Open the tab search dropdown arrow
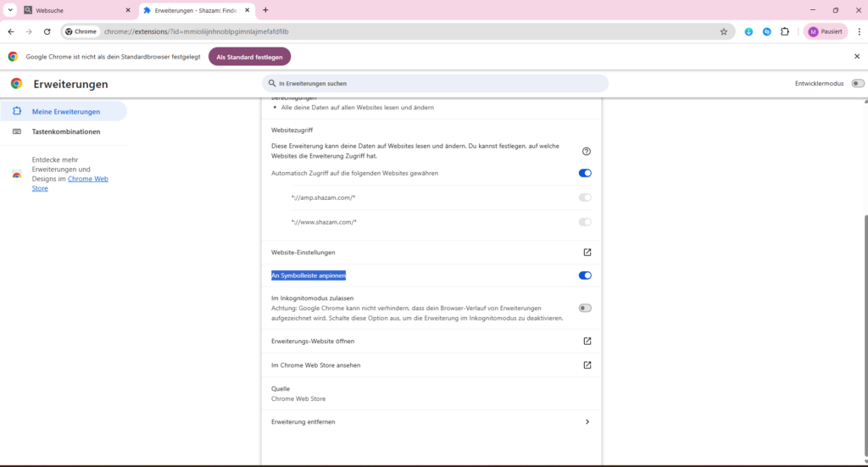This screenshot has width=868, height=467. 10,10
